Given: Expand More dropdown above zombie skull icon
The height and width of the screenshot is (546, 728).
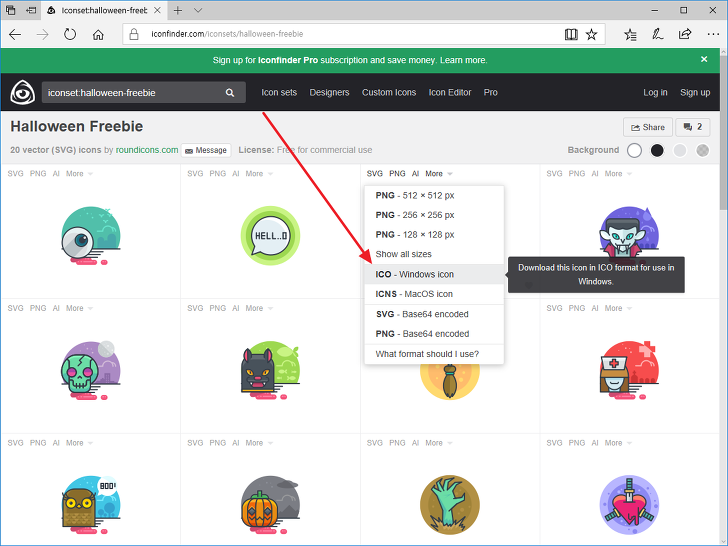Looking at the screenshot, I should 79,308.
